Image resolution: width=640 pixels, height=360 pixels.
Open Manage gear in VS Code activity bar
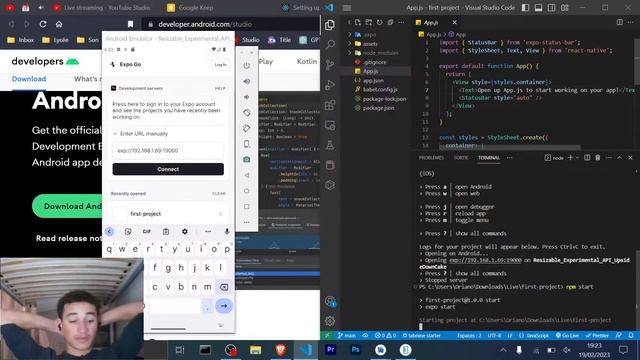click(330, 321)
